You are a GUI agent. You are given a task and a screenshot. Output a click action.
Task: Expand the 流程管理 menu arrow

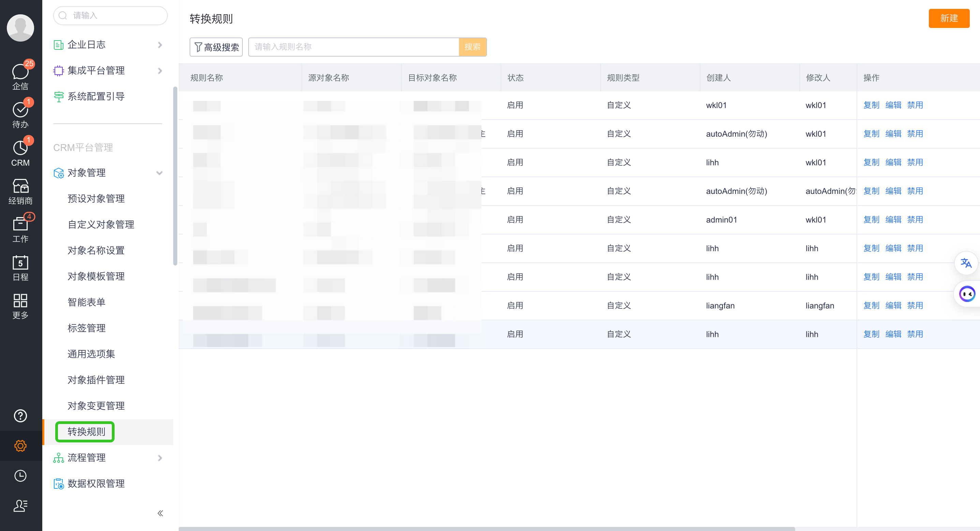point(160,458)
